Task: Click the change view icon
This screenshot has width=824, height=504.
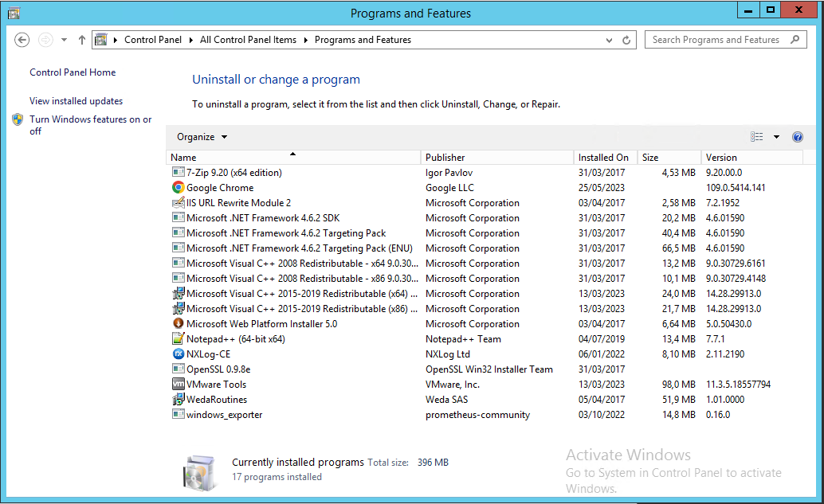Action: [757, 137]
